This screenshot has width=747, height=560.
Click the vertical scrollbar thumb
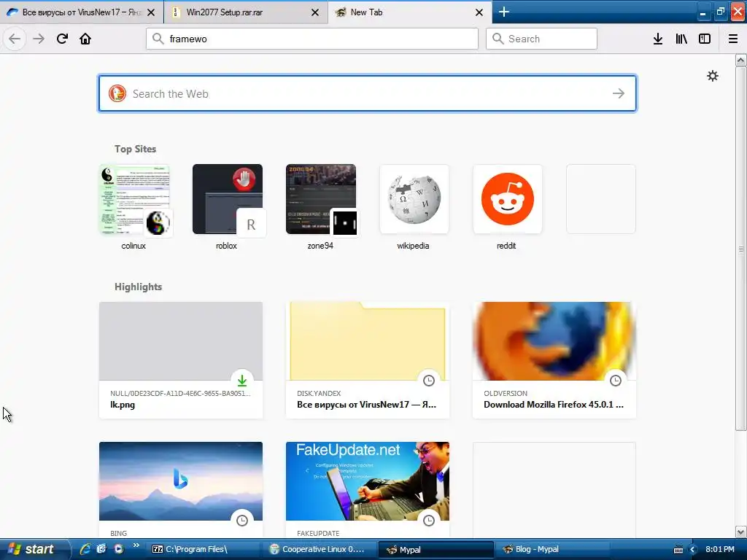pyautogui.click(x=740, y=249)
